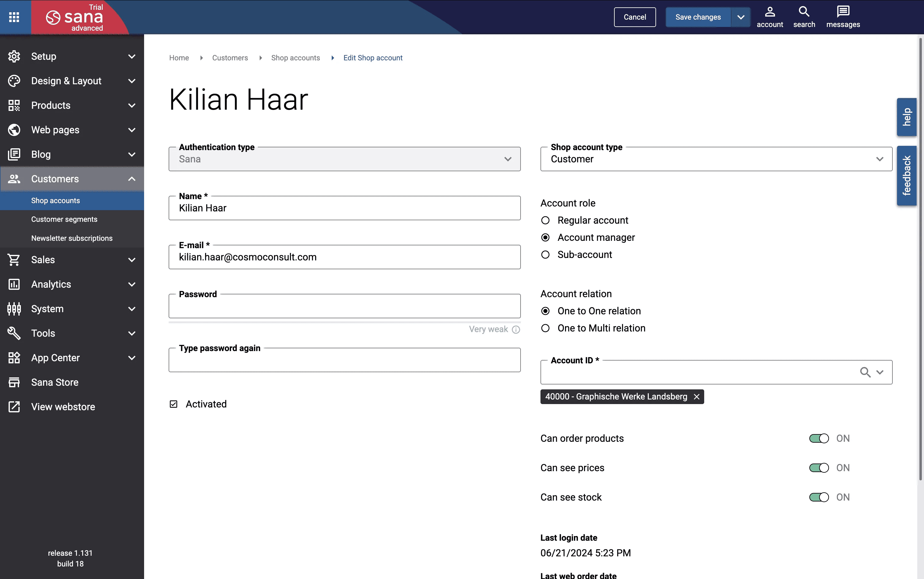Open the Save changes dropdown arrow
Screen dimensions: 924x579
tap(740, 17)
